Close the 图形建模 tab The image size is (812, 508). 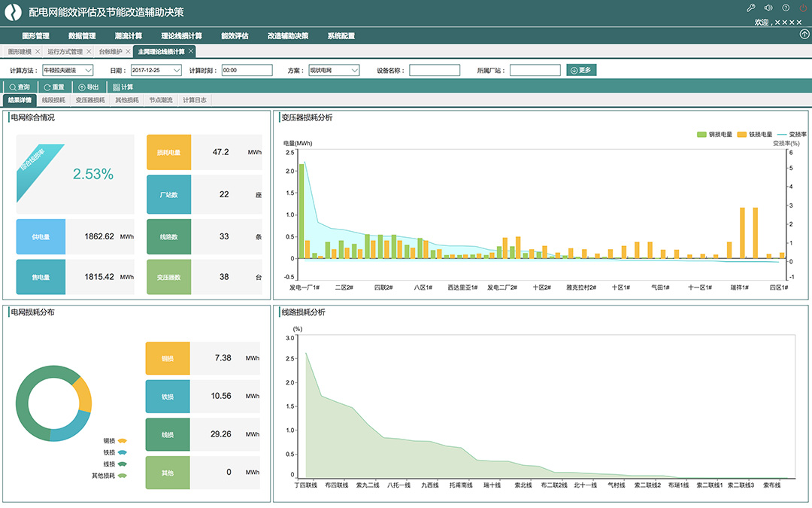pos(38,51)
